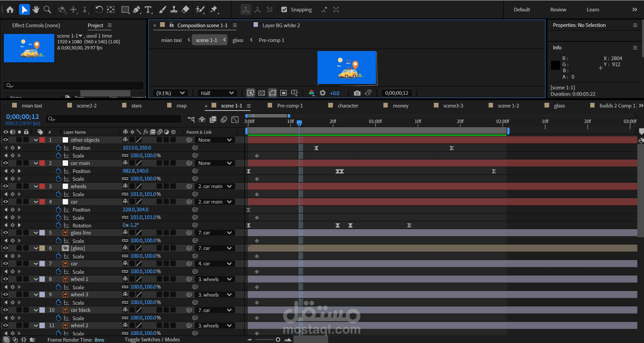The image size is (644, 343).
Task: Click the Home icon
Action: coord(10,10)
